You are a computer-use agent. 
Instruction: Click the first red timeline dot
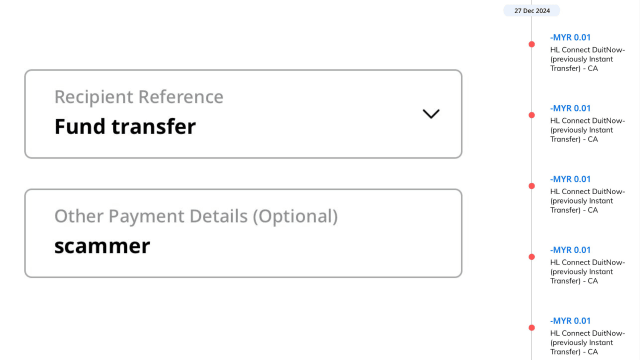pyautogui.click(x=531, y=44)
